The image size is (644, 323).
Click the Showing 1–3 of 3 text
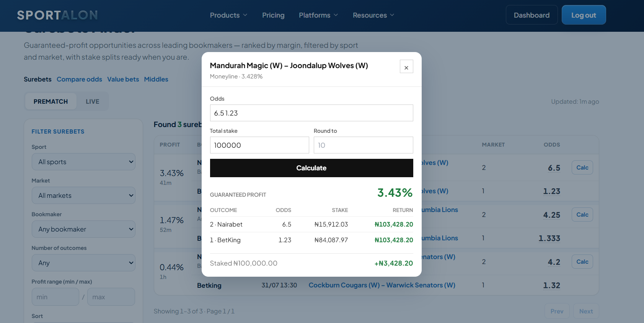[194, 311]
